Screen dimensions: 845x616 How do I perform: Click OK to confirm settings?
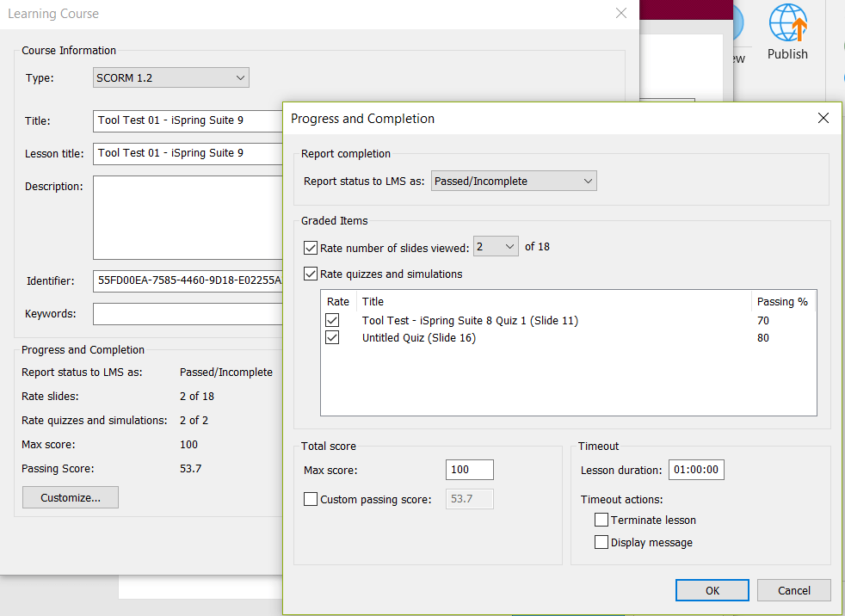tap(712, 590)
